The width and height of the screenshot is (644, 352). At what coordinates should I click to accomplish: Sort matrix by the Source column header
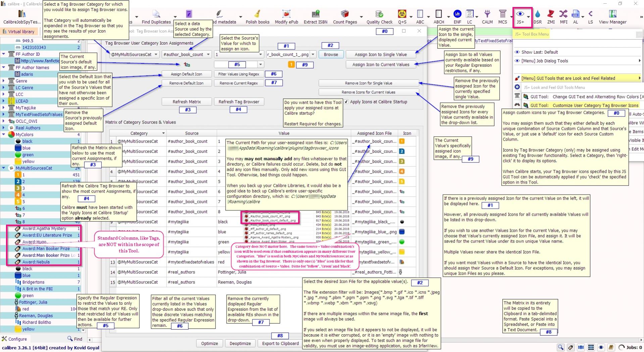coord(192,133)
